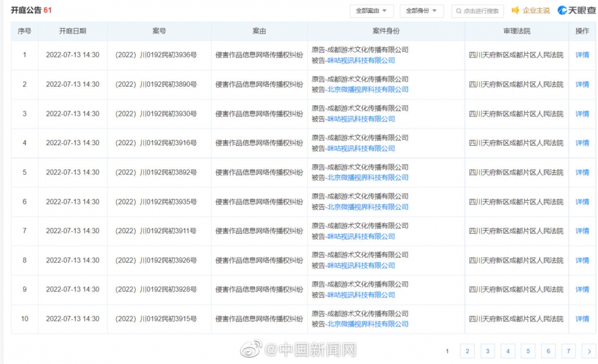
Task: Open 详情 for case 3926号
Action: [582, 260]
